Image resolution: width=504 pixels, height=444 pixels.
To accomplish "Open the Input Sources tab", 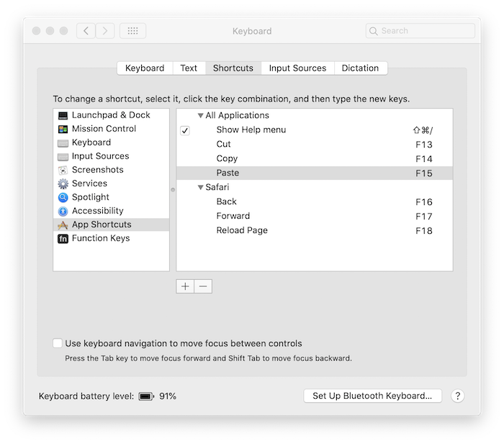I will (x=297, y=68).
